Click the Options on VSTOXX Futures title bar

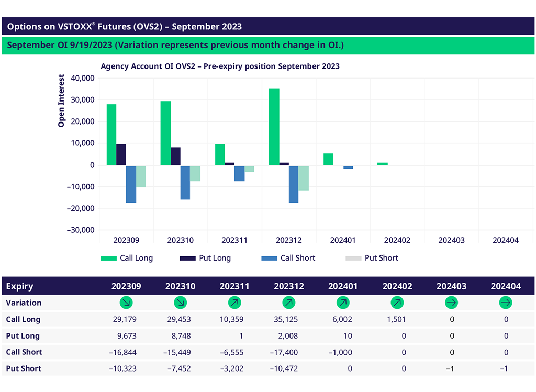pyautogui.click(x=268, y=26)
